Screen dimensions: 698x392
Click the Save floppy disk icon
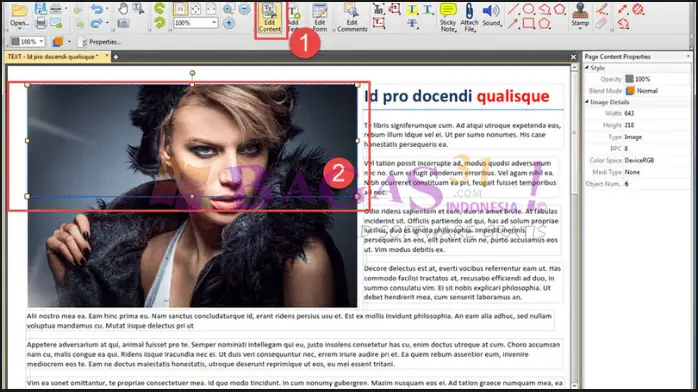tap(41, 8)
